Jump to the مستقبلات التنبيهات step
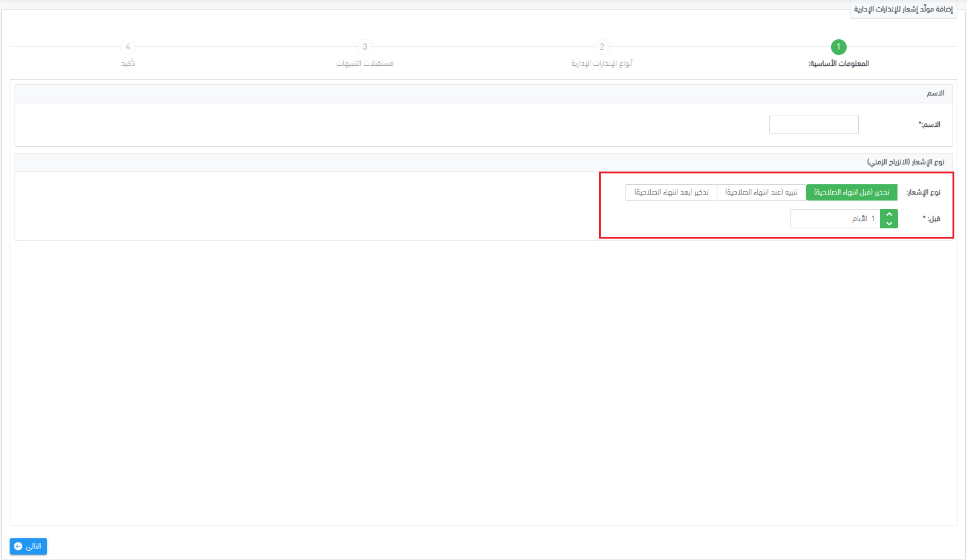This screenshot has width=967, height=560. 364,63
